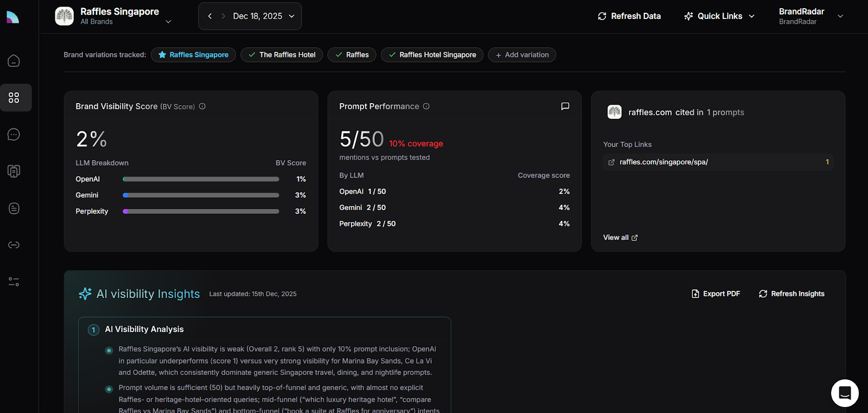The width and height of the screenshot is (868, 413).
Task: Open the link icon in sidebar
Action: (x=14, y=245)
